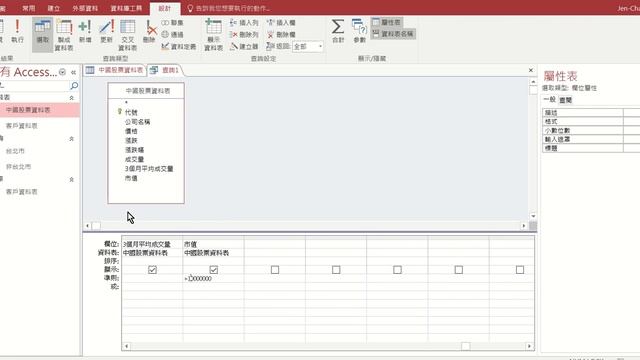The image size is (640, 360).
Task: Close the query document with X button
Action: pos(531,70)
